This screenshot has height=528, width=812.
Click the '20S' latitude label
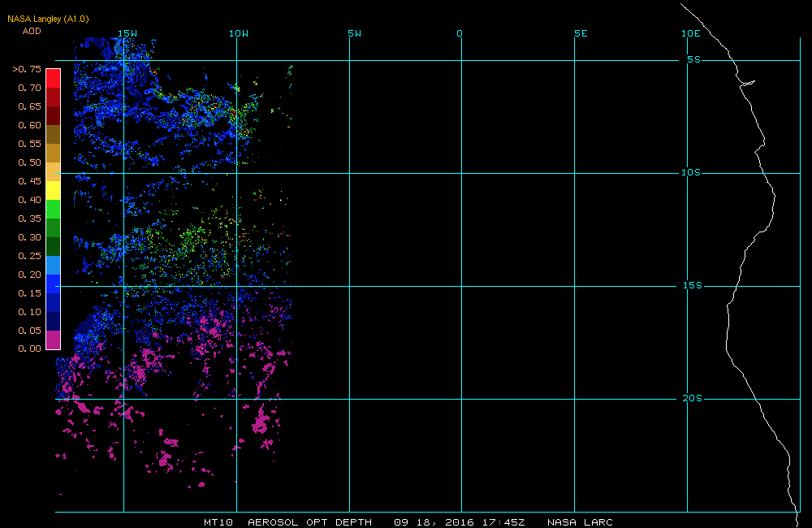pos(693,398)
